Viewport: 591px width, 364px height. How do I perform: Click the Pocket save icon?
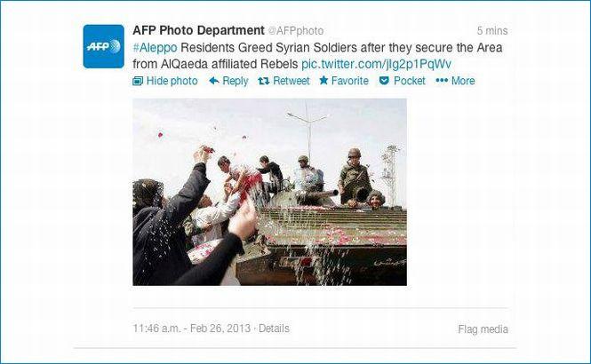tap(384, 81)
